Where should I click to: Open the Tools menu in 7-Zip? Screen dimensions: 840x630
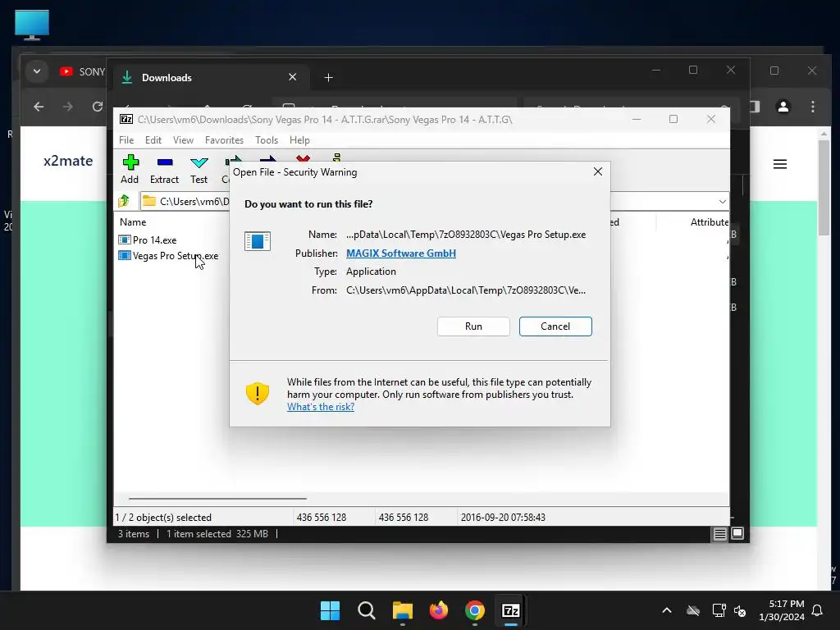coord(267,139)
